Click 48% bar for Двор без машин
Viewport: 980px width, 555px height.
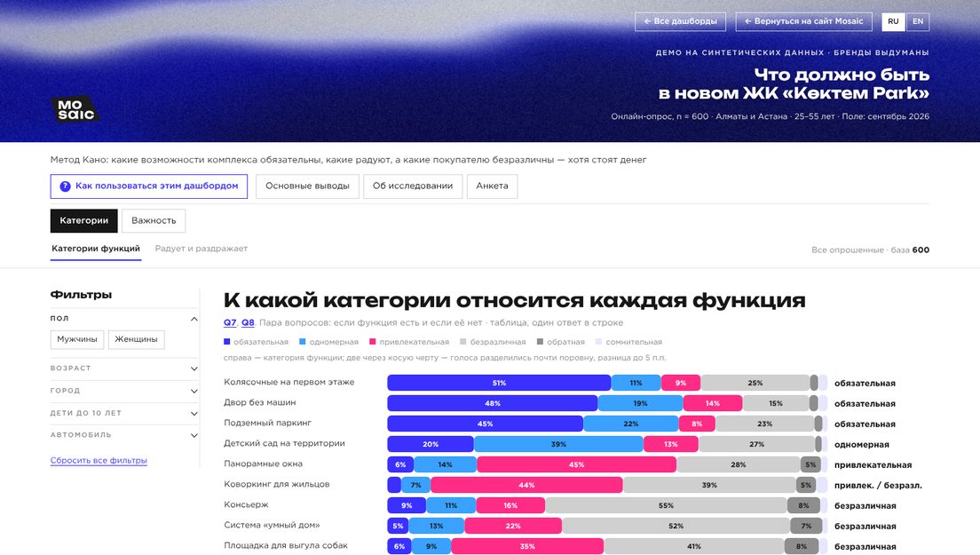[493, 403]
